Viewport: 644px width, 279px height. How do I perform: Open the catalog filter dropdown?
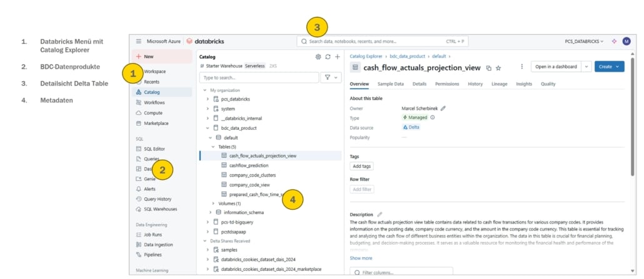coord(329,77)
